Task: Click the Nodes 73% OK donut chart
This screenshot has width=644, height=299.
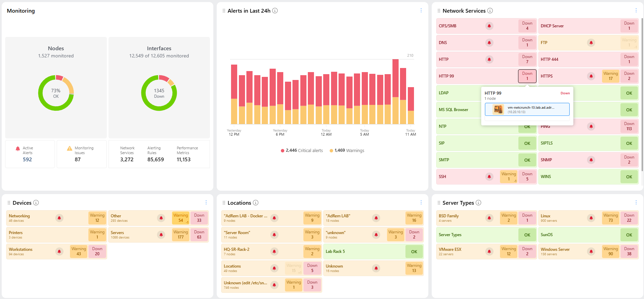Action: (x=56, y=93)
